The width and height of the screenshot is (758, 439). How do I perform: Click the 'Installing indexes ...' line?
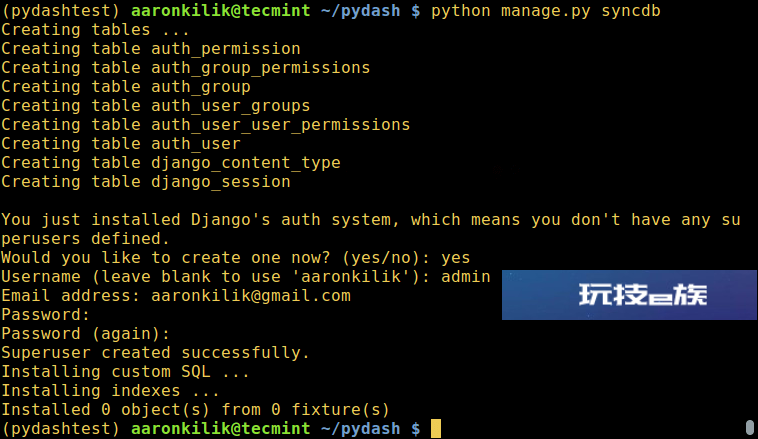pos(110,391)
